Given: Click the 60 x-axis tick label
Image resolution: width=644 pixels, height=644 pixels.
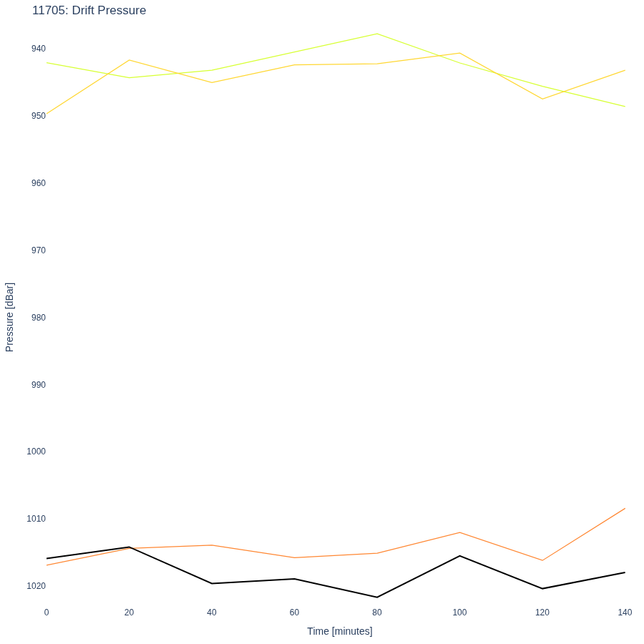Looking at the screenshot, I should coord(295,613).
